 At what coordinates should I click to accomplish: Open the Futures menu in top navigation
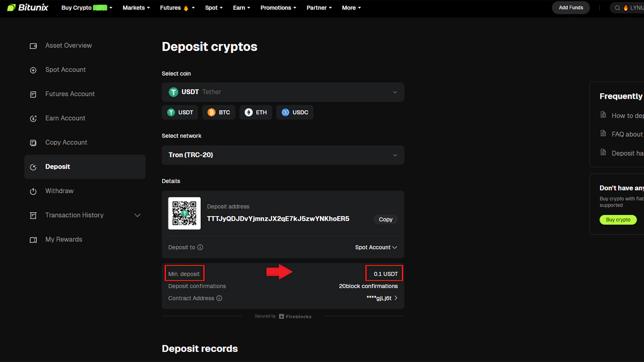[177, 8]
